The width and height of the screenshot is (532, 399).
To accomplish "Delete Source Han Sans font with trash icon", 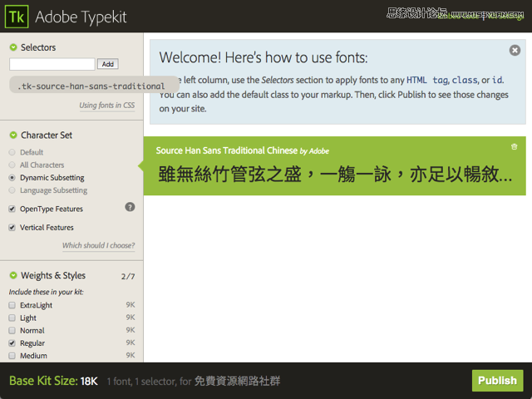I will point(515,146).
